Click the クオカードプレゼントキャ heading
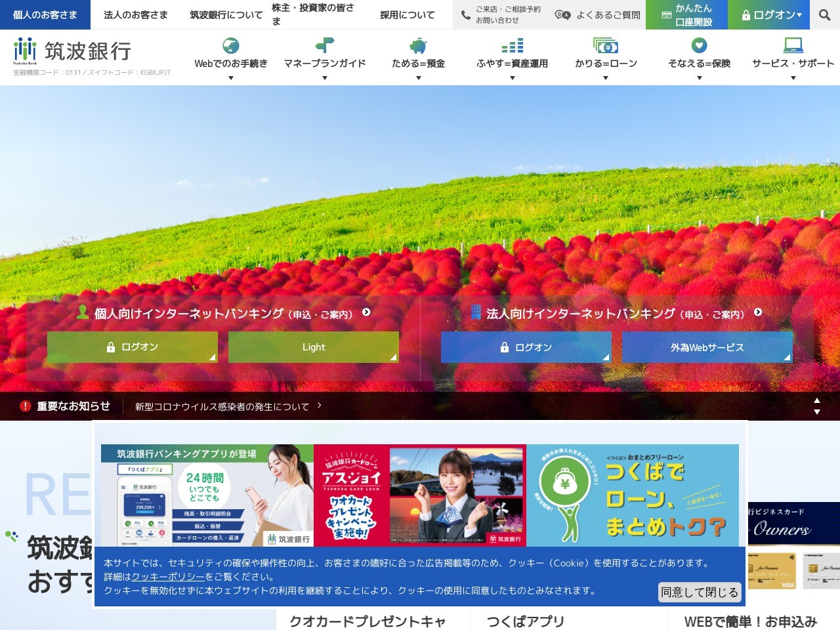This screenshot has height=630, width=840. click(367, 621)
